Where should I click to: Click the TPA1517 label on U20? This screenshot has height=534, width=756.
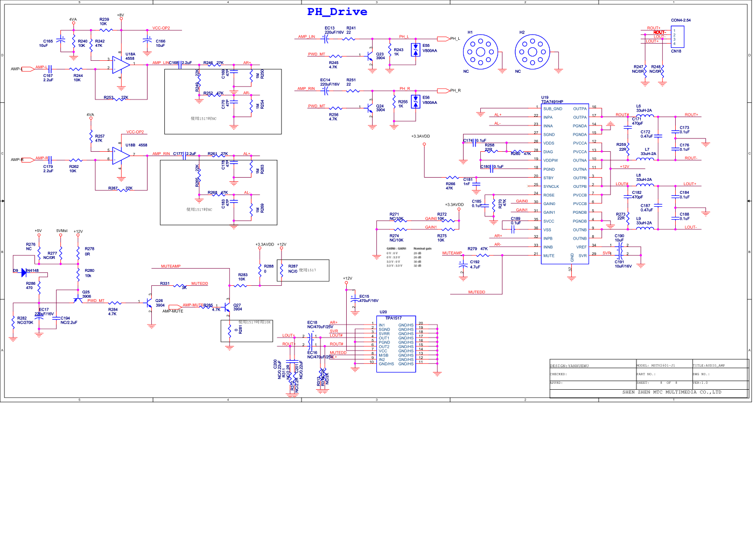coord(393,318)
